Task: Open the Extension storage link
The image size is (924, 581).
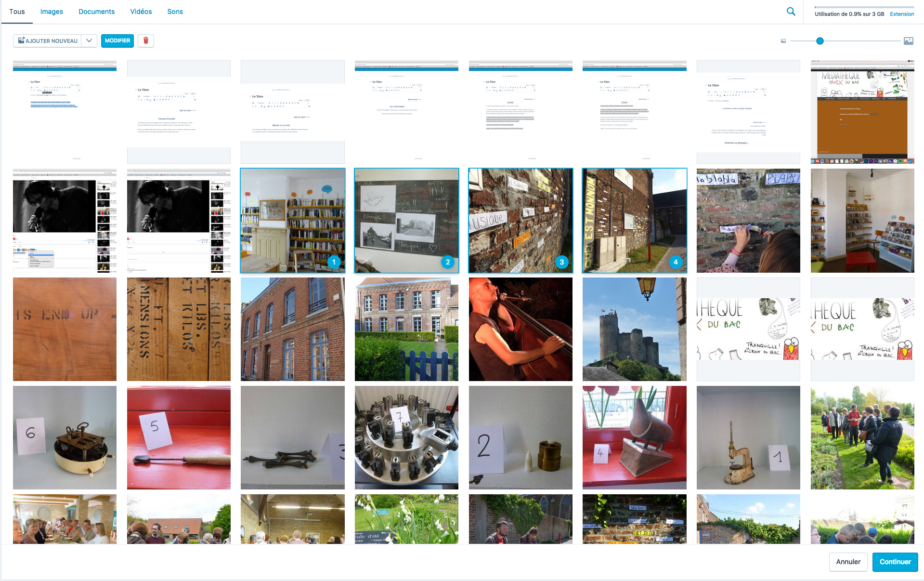Action: point(901,14)
